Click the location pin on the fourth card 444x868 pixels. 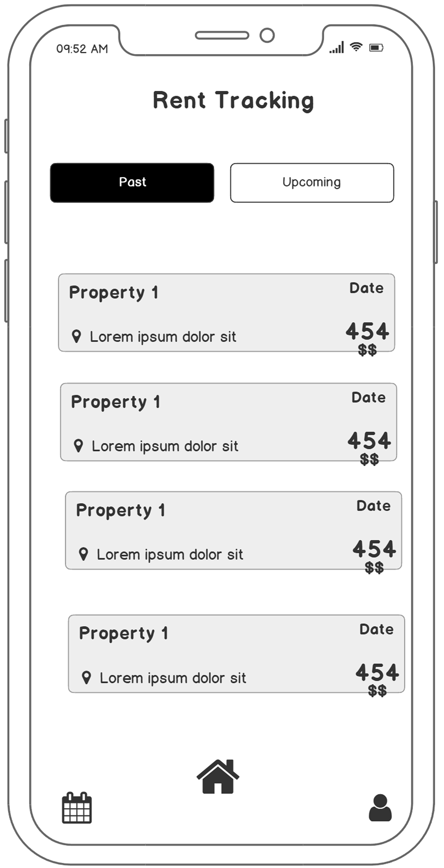tap(86, 678)
